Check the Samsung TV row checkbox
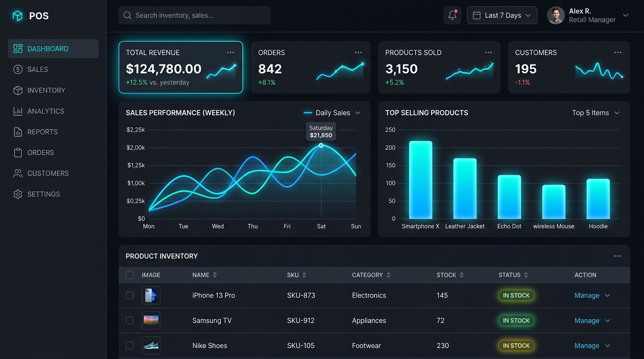The image size is (644, 359). (130, 321)
